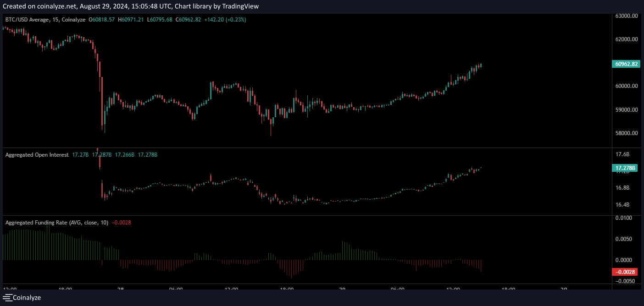644x306 pixels.
Task: Click the Aggregated Open Interest indicator label
Action: tap(37, 155)
